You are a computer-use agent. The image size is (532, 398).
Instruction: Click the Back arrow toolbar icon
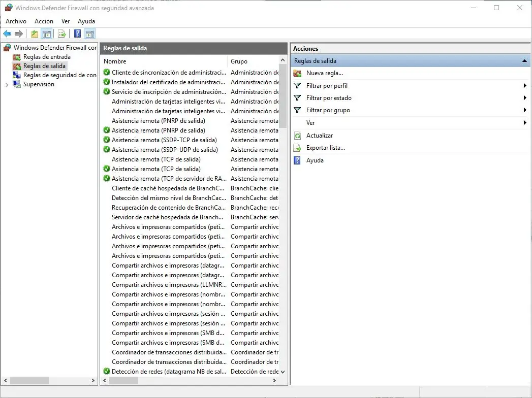7,34
